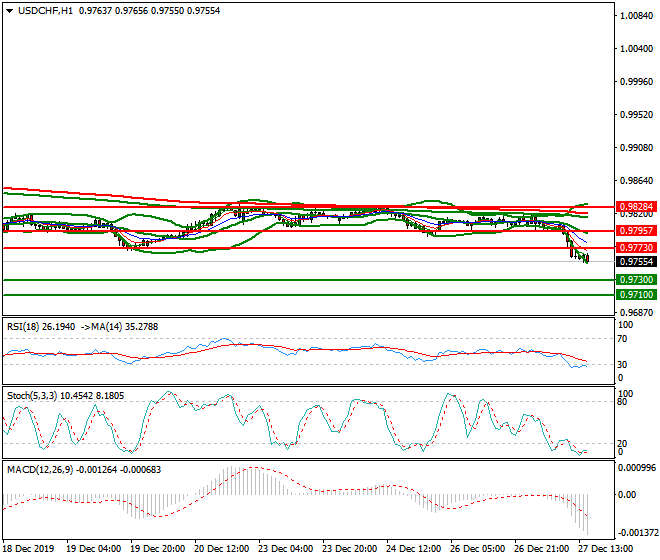Select the green 0.97300 price label
This screenshot has width=660, height=560.
click(635, 280)
